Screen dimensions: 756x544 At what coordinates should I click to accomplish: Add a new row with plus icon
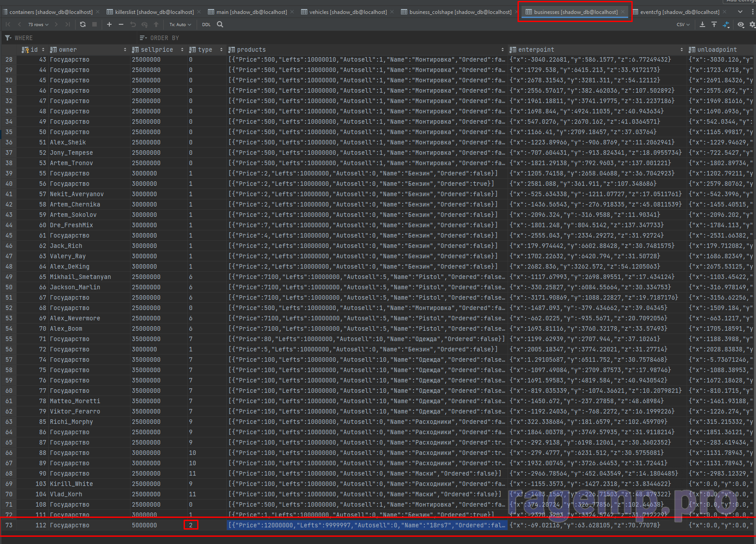109,24
